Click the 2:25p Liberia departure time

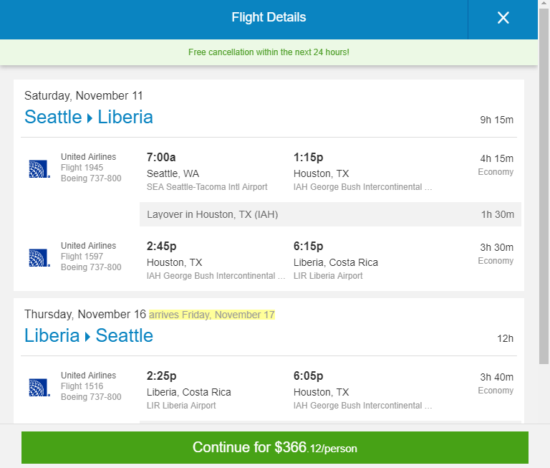(161, 376)
